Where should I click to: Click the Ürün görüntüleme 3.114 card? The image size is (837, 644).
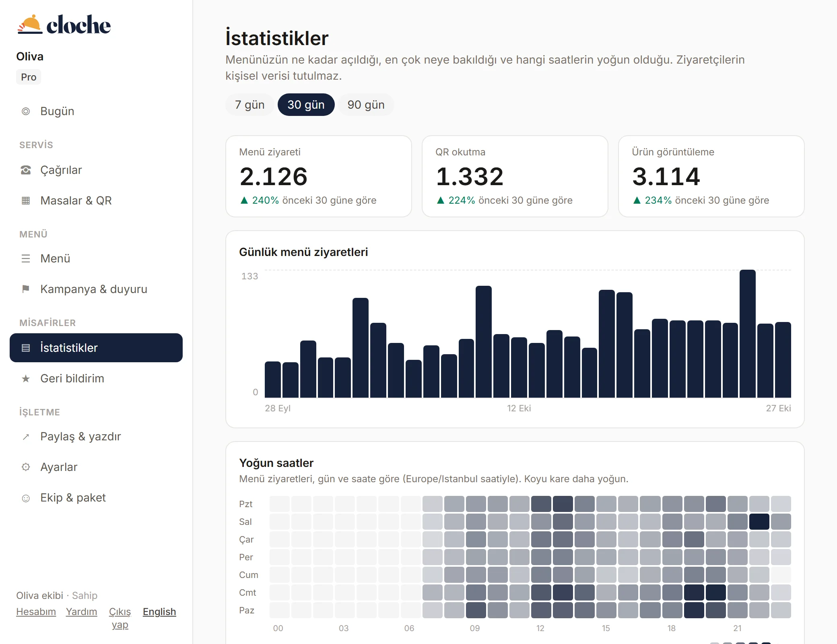point(711,176)
